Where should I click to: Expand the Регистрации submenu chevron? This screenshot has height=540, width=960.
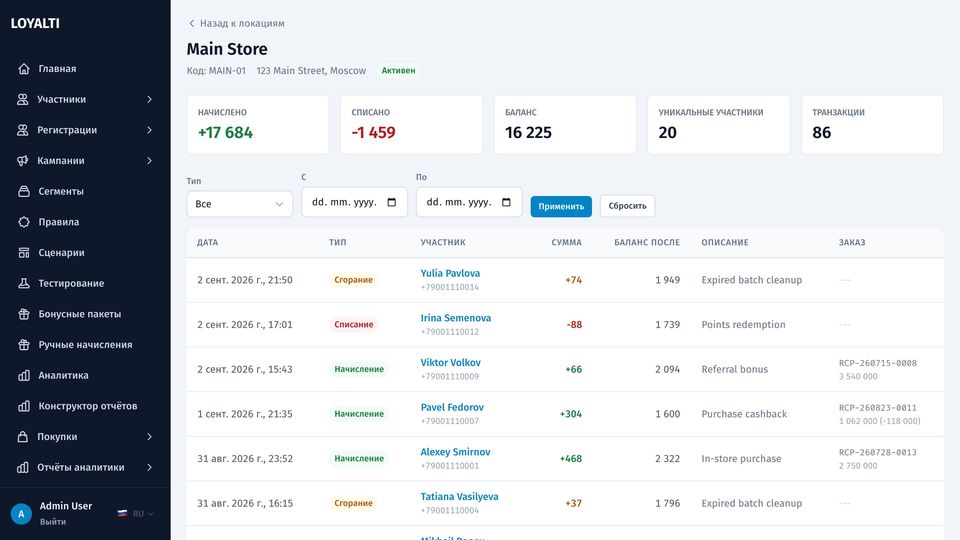tap(149, 130)
